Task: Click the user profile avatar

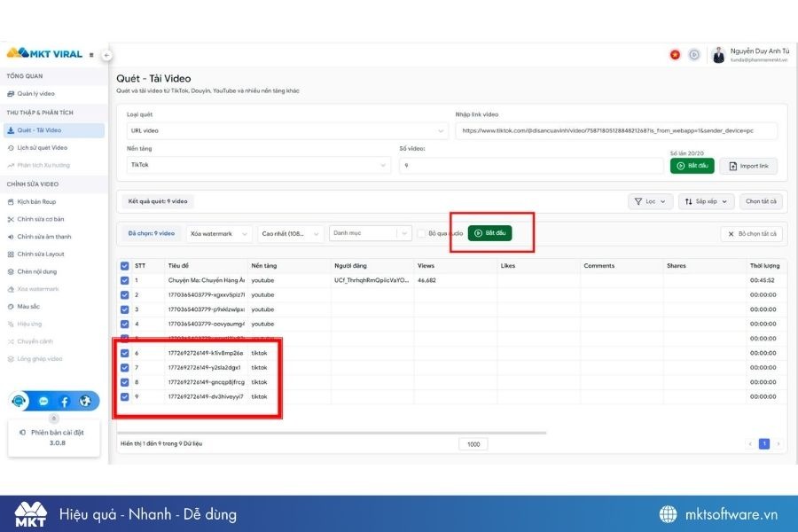Action: 718,55
